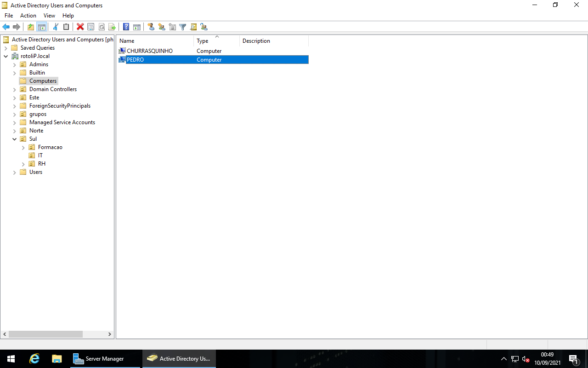Image resolution: width=588 pixels, height=368 pixels.
Task: Open the Action menu
Action: point(28,15)
